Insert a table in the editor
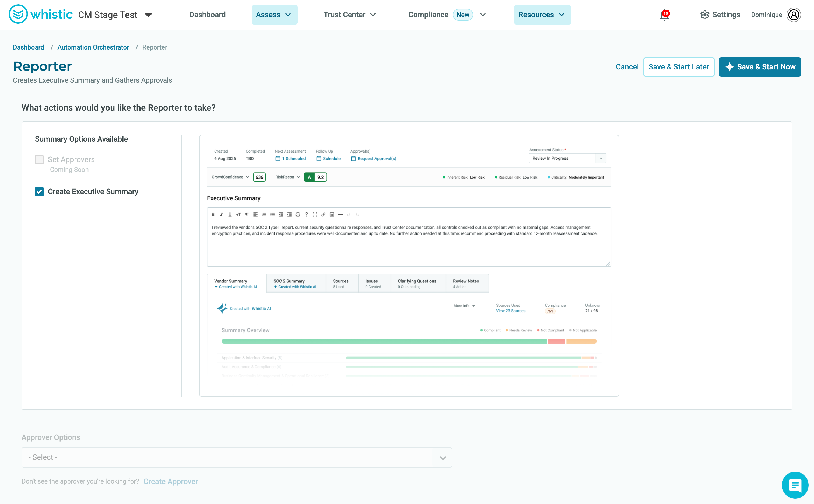 pos(332,214)
